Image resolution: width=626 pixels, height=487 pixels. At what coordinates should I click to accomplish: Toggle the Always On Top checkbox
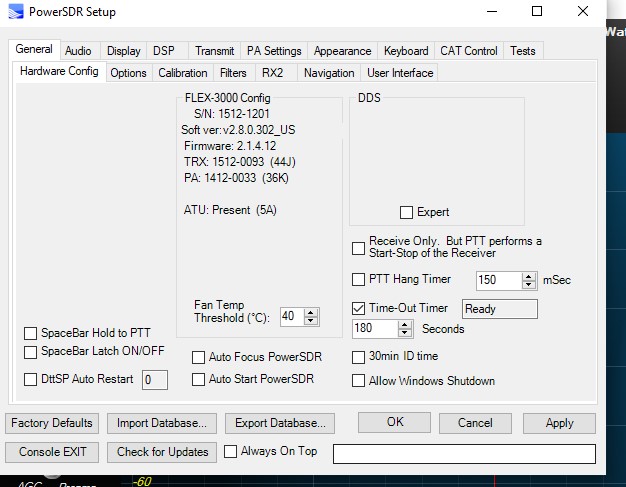[230, 451]
